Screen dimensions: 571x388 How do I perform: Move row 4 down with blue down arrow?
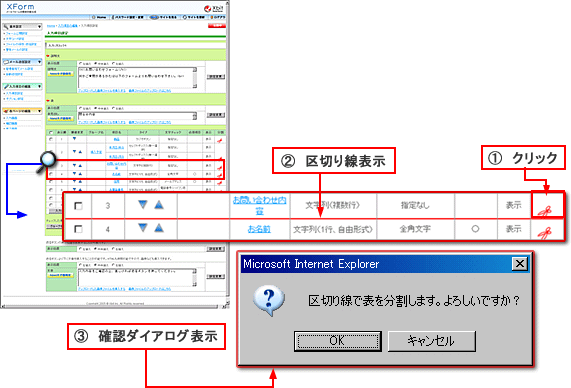(x=143, y=228)
